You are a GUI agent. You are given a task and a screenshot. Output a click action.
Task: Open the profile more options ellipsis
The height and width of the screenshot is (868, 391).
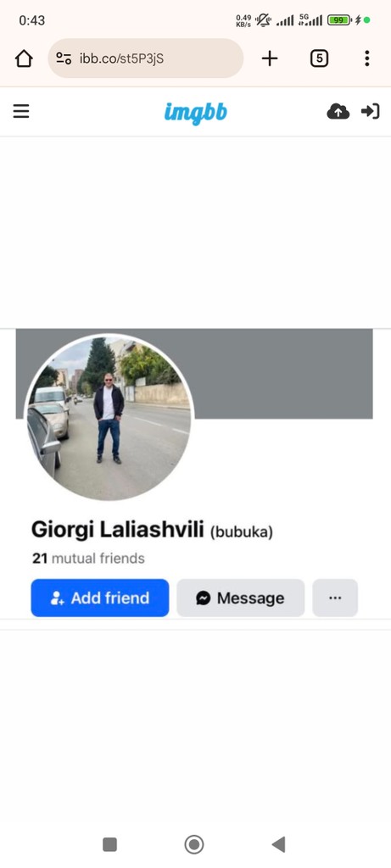coord(335,598)
